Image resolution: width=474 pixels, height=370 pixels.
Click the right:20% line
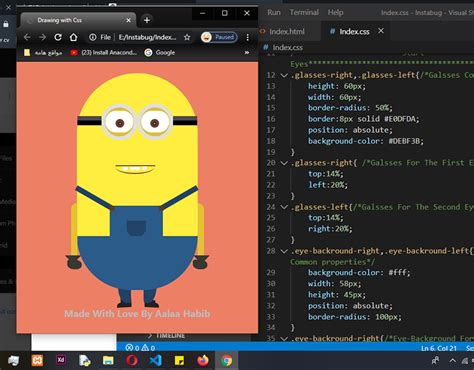pyautogui.click(x=330, y=229)
